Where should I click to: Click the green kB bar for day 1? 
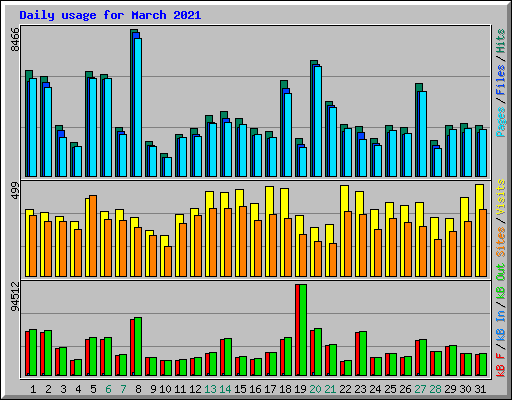point(33,353)
